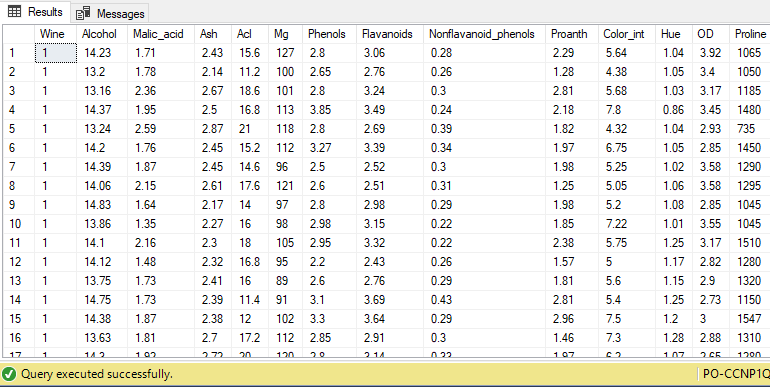Click OD value 2.73
This screenshot has height=387, width=770.
pos(710,300)
